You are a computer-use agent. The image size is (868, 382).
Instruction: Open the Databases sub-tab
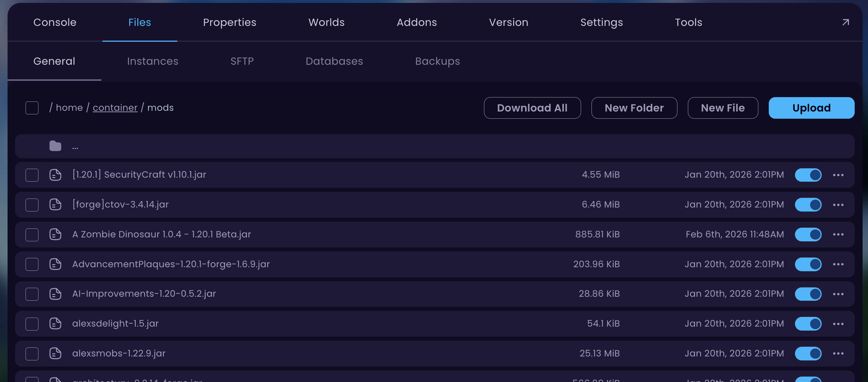(334, 61)
